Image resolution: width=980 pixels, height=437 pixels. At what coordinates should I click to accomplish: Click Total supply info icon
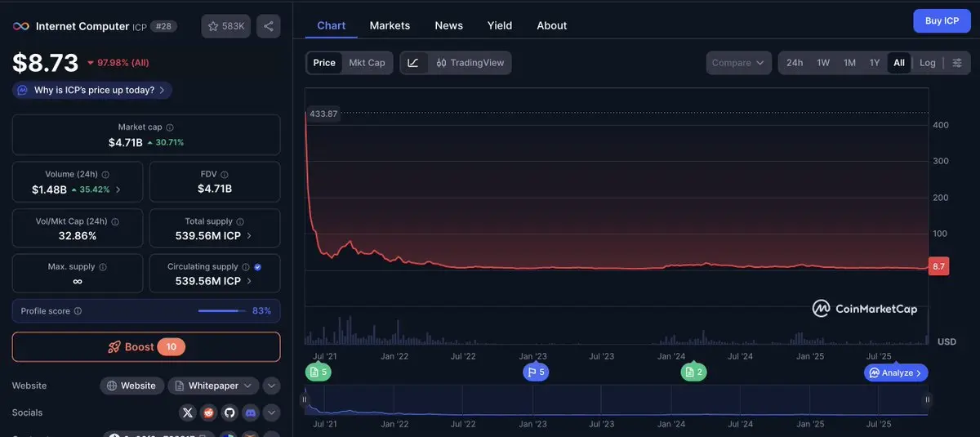coord(240,221)
